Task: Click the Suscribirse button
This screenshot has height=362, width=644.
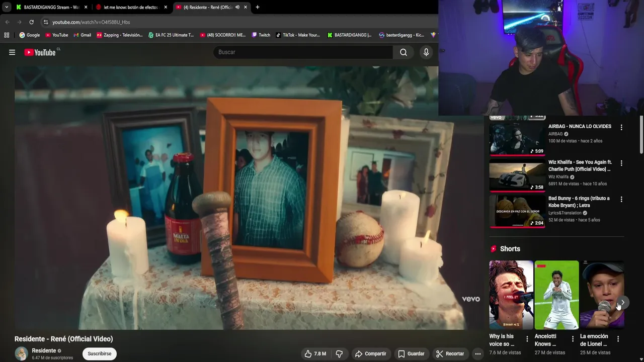Action: tap(100, 353)
